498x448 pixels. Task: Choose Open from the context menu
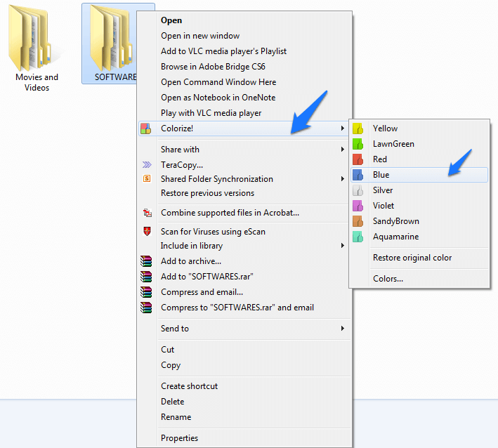pyautogui.click(x=244, y=20)
